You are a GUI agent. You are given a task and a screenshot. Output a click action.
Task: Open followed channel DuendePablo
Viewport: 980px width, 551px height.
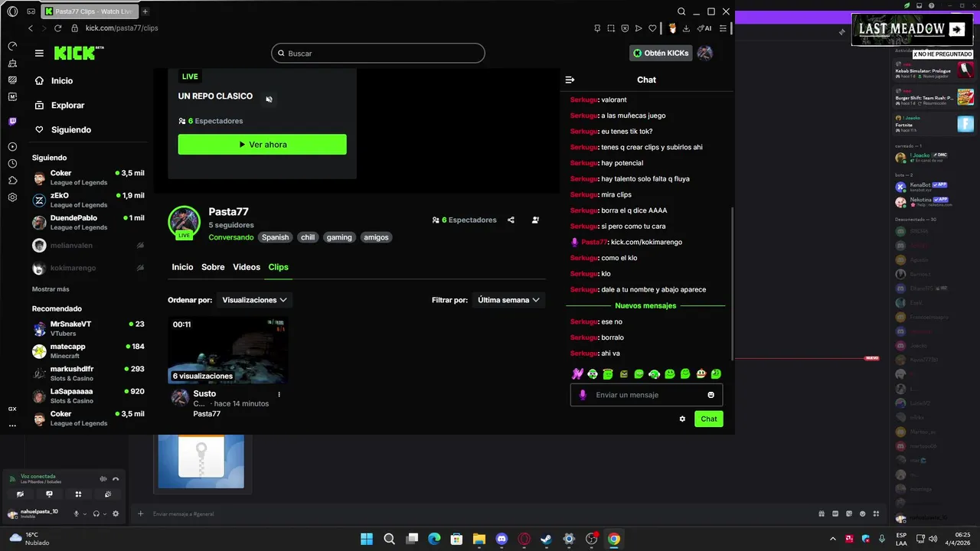click(x=88, y=222)
